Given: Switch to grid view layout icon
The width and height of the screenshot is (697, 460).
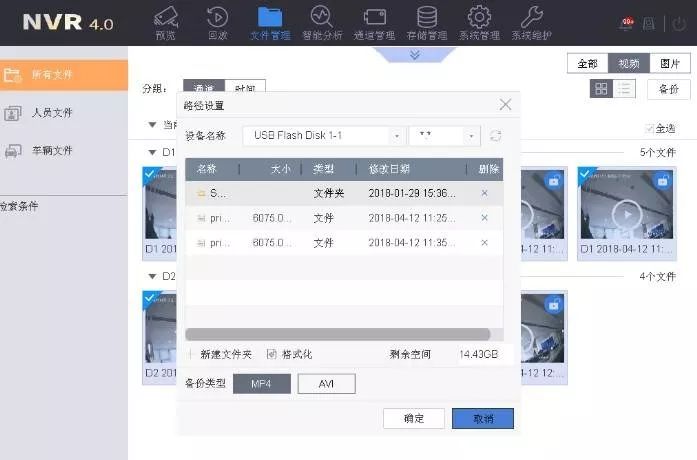Looking at the screenshot, I should pyautogui.click(x=601, y=89).
